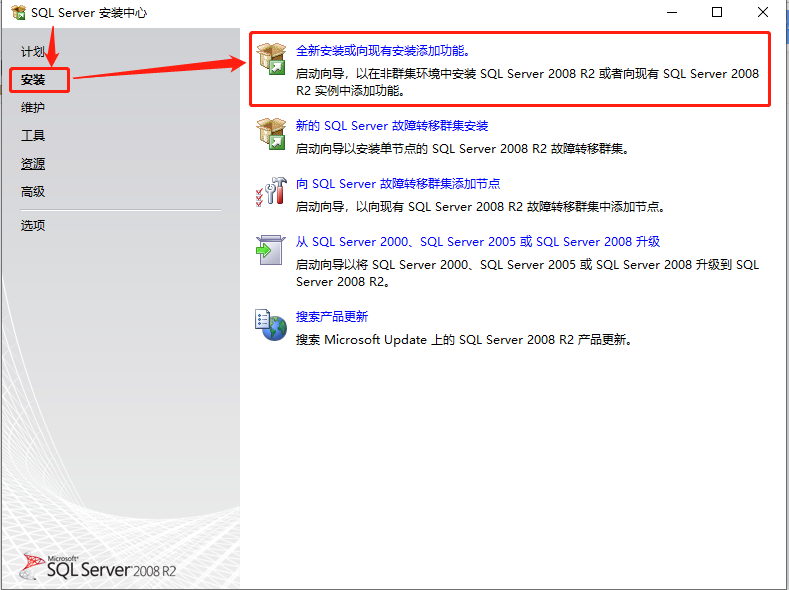The width and height of the screenshot is (789, 590).
Task: Open the 高级 page
Action: [33, 192]
